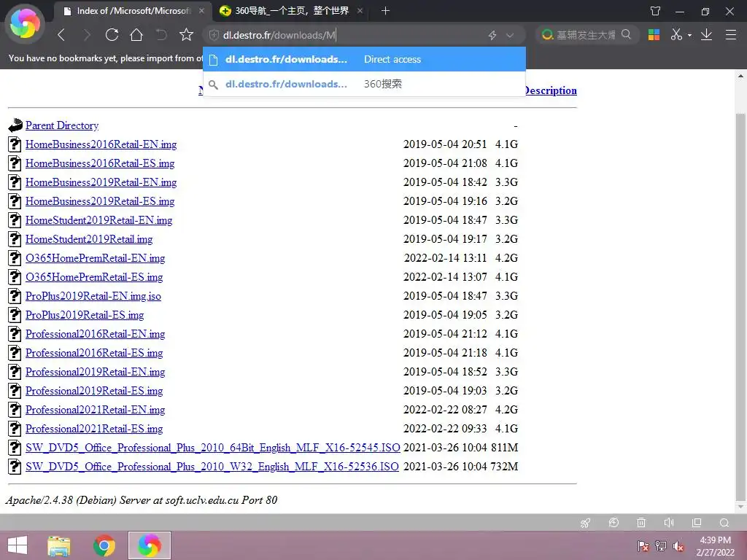The image size is (747, 560).
Task: Open HomeBusiness2019Retail-EN.img link
Action: point(101,182)
